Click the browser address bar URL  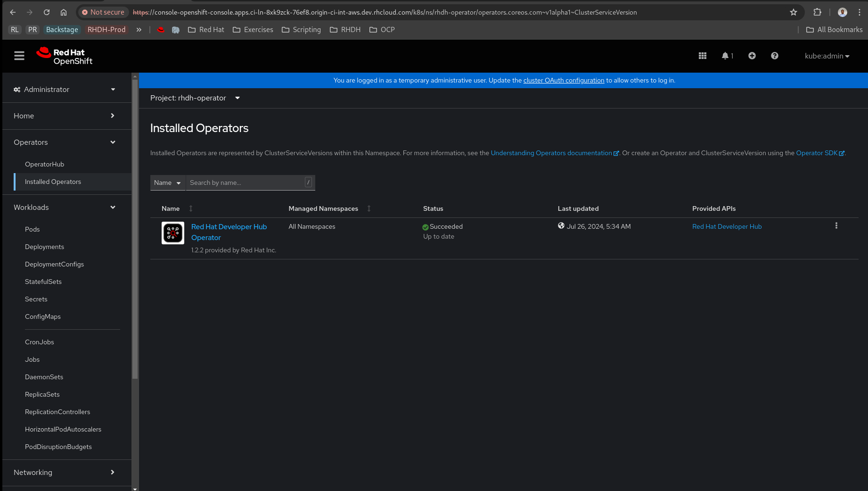click(385, 12)
